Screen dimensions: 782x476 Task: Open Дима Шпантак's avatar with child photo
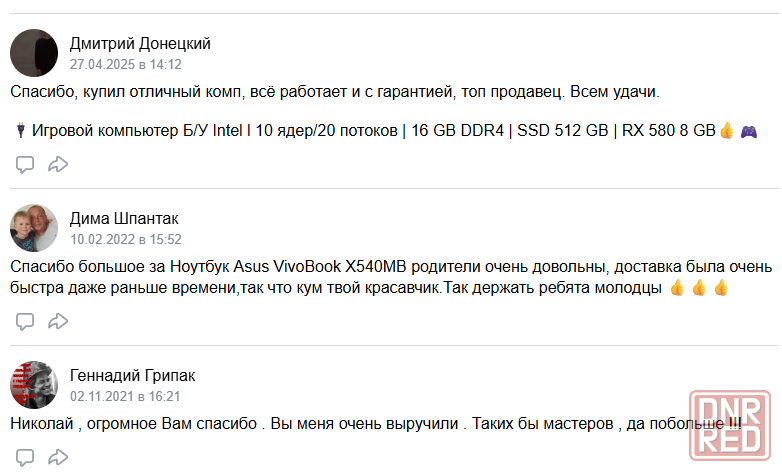(34, 228)
